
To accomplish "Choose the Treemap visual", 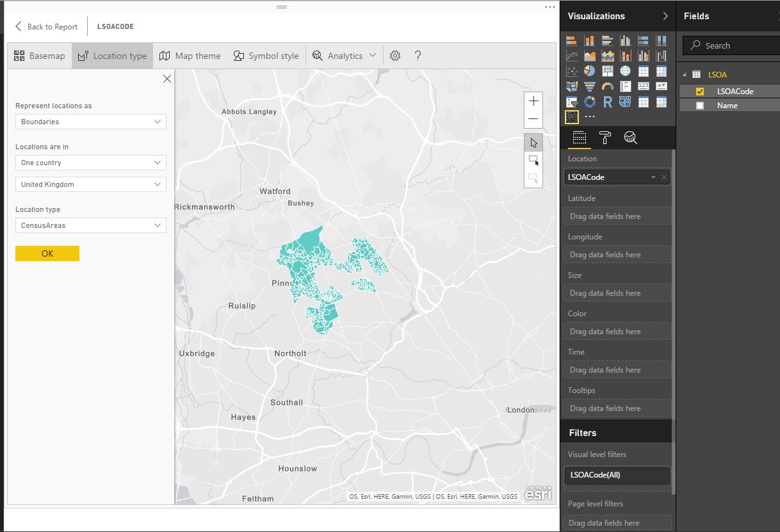I will pos(608,71).
